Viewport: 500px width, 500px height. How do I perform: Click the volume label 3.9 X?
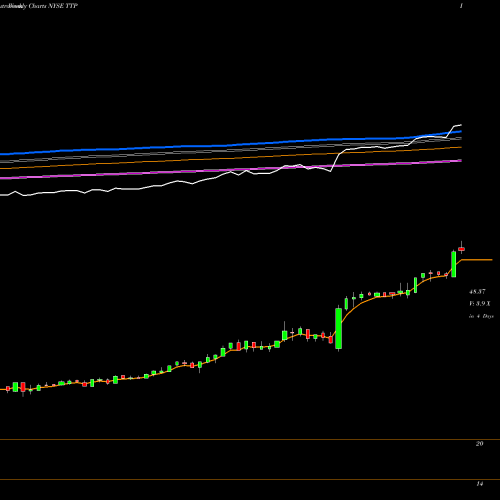pos(480,304)
